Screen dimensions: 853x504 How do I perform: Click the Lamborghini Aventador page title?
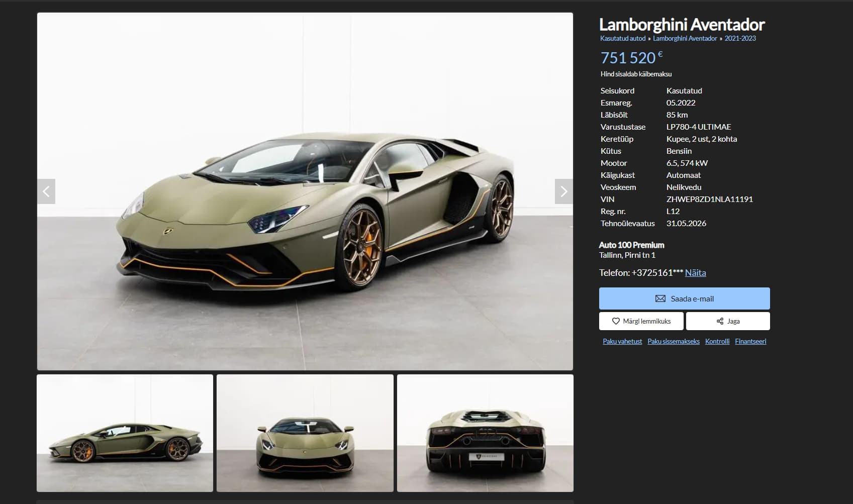point(682,24)
